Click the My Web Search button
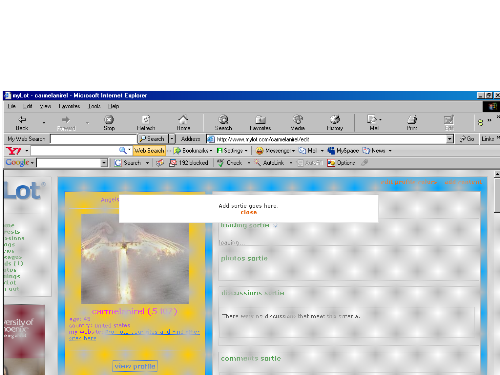This screenshot has height=375, width=500. coord(153,139)
